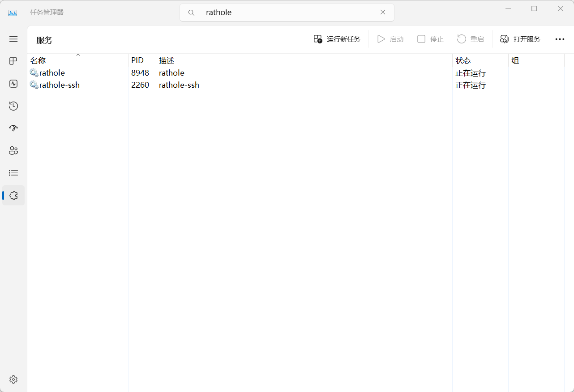Select the Services puzzle icon in sidebar
The width and height of the screenshot is (574, 392).
pyautogui.click(x=13, y=196)
